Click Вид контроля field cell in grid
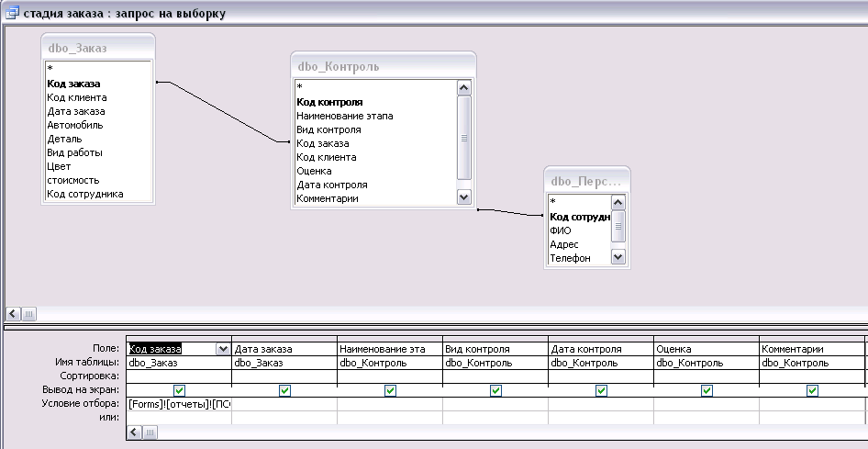868x449 pixels. [495, 349]
